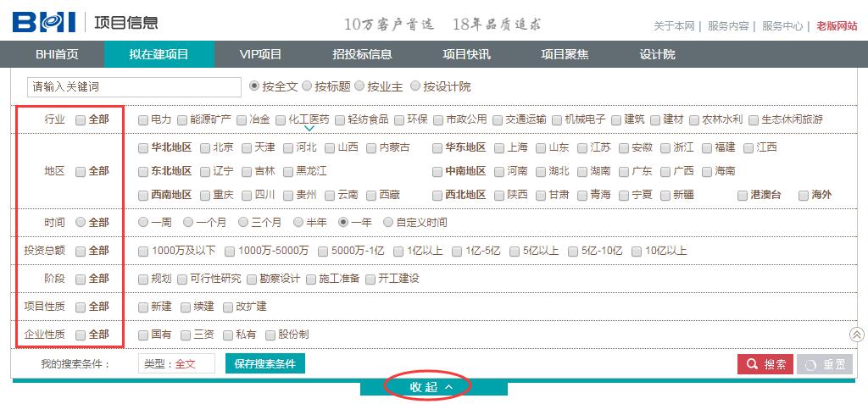
Task: Click the 关于本网 link
Action: pos(674,26)
